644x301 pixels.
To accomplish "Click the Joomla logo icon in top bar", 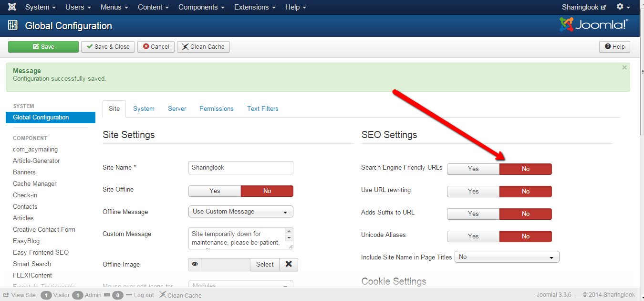I will pos(12,7).
